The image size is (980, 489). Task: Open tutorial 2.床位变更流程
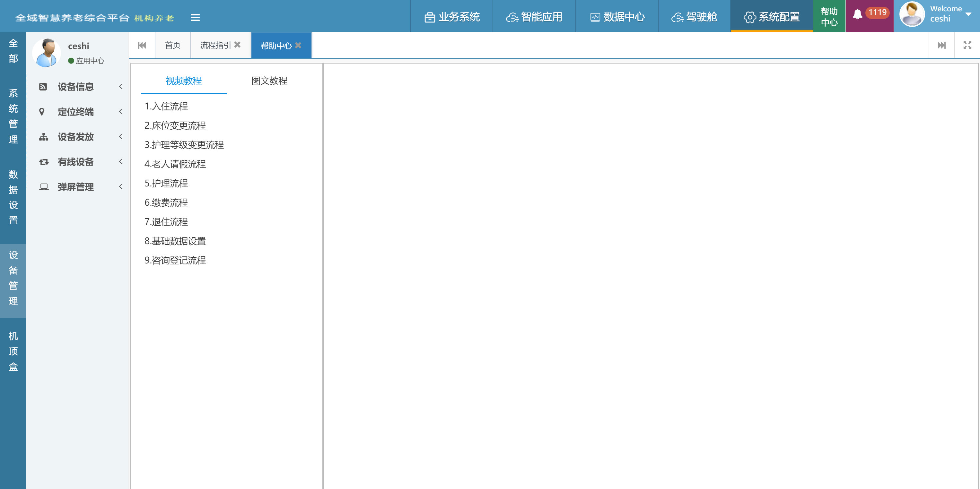coord(175,126)
